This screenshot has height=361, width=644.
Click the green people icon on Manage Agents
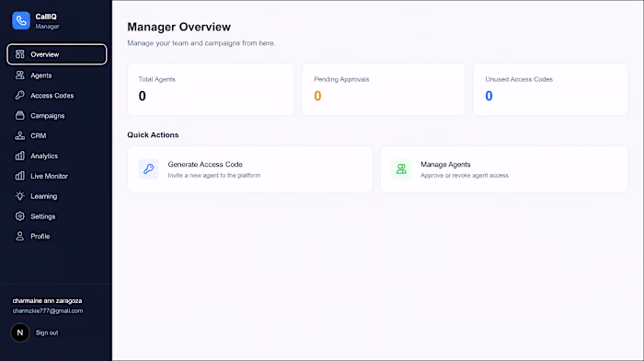click(401, 169)
